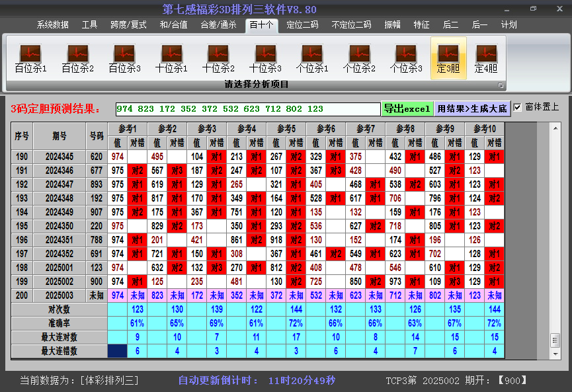Select row with period 2025003

tap(258, 295)
